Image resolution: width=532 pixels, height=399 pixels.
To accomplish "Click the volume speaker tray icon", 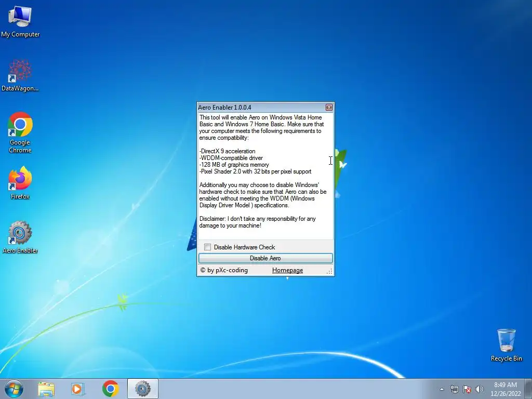I will pyautogui.click(x=479, y=389).
